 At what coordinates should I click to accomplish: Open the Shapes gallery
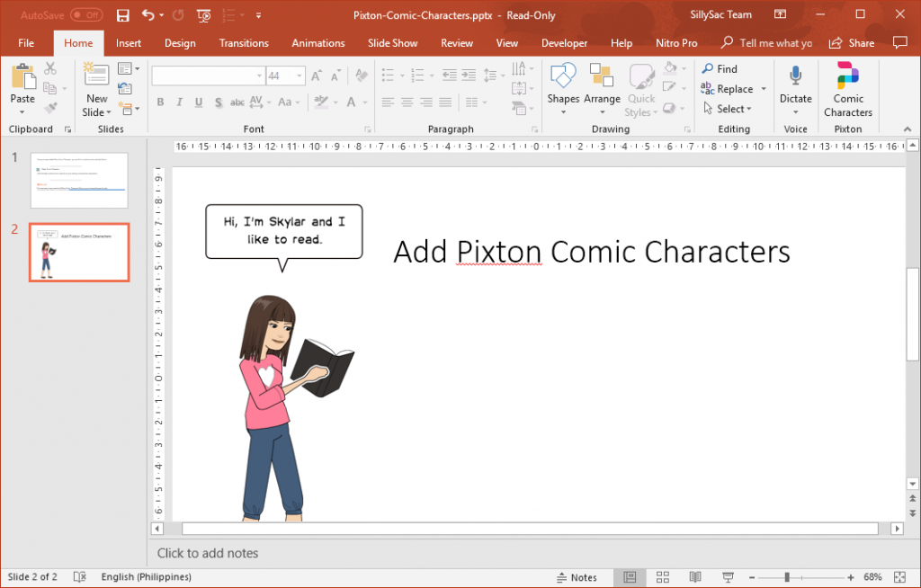[563, 83]
